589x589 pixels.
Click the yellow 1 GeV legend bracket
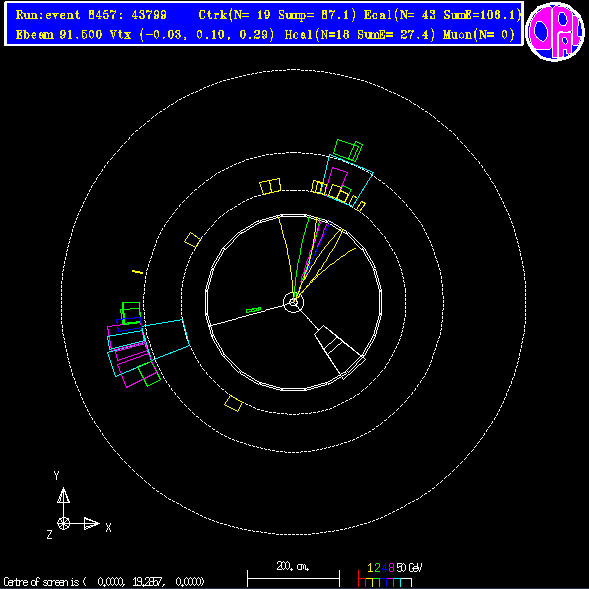tap(370, 582)
